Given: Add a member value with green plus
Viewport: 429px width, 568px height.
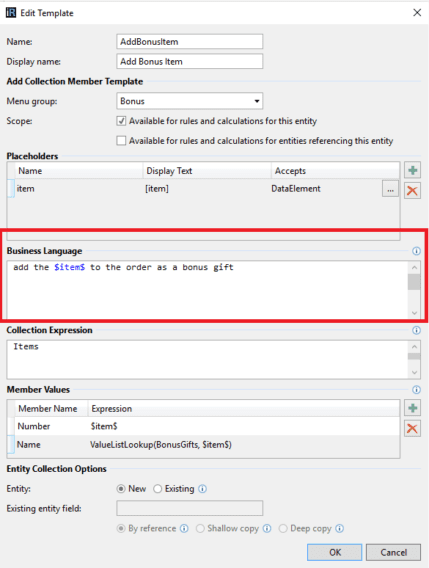Looking at the screenshot, I should click(412, 408).
